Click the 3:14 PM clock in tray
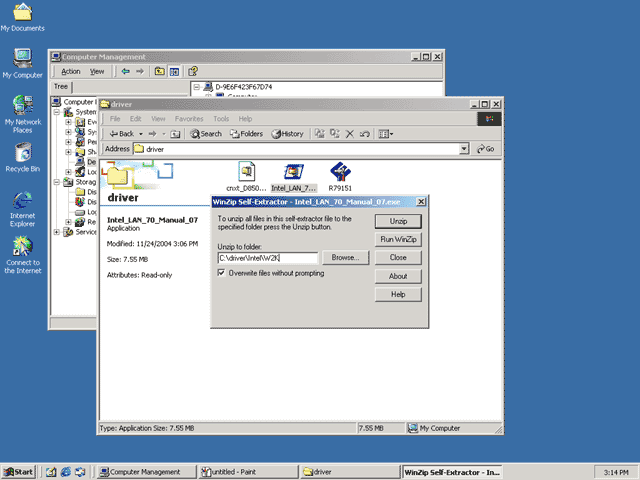The width and height of the screenshot is (640, 480). click(x=616, y=472)
